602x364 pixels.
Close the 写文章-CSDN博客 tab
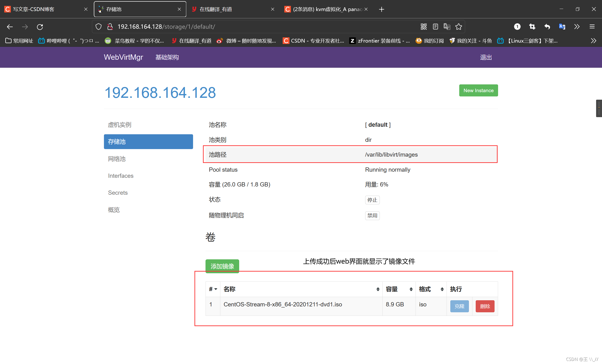tap(86, 9)
